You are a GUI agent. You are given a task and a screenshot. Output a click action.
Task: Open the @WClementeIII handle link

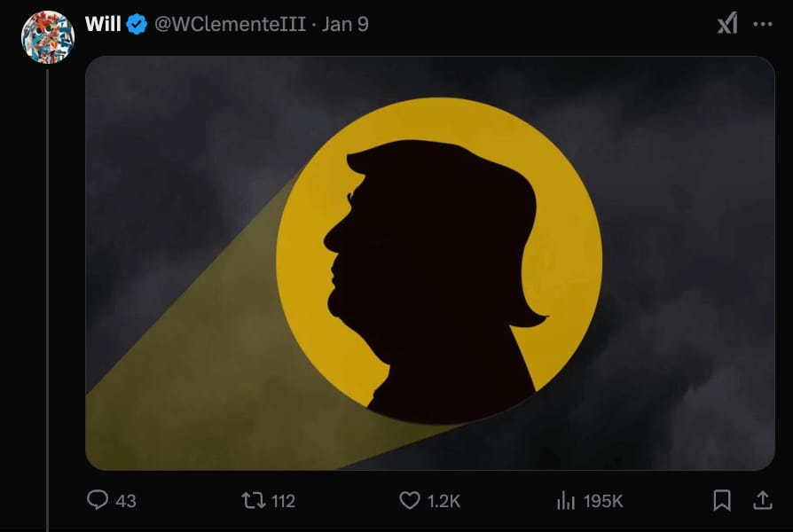[x=230, y=24]
